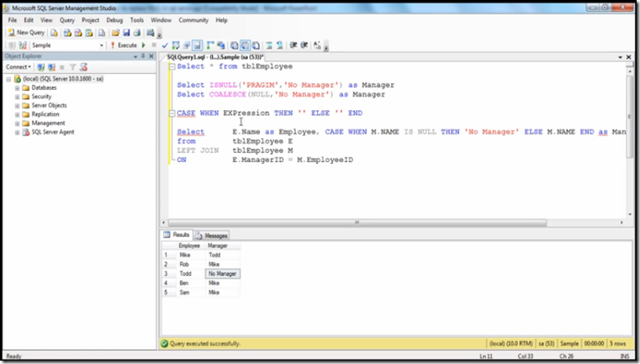Click the Connect icon left of the database box
This screenshot has height=364, width=640.
coord(13,45)
